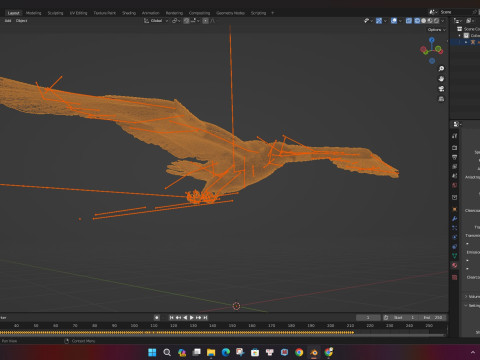This screenshot has width=480, height=360.
Task: Open object type visibility dropdown
Action: pyautogui.click(x=368, y=21)
